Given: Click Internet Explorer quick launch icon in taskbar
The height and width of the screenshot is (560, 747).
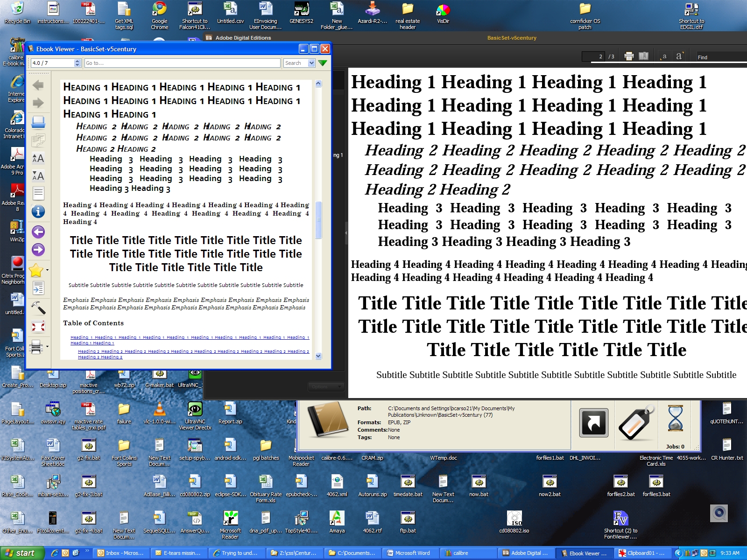Looking at the screenshot, I should click(55, 553).
